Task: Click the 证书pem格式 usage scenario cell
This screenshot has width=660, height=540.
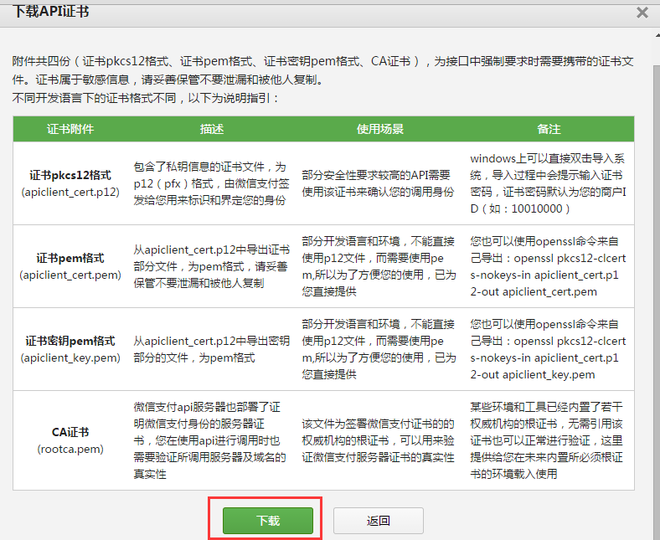Action: pyautogui.click(x=379, y=266)
